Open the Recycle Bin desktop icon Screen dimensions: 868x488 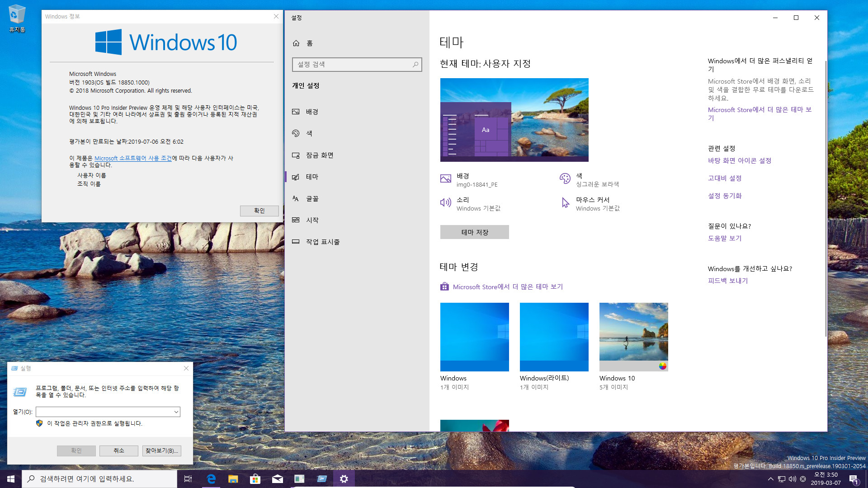pos(17,19)
